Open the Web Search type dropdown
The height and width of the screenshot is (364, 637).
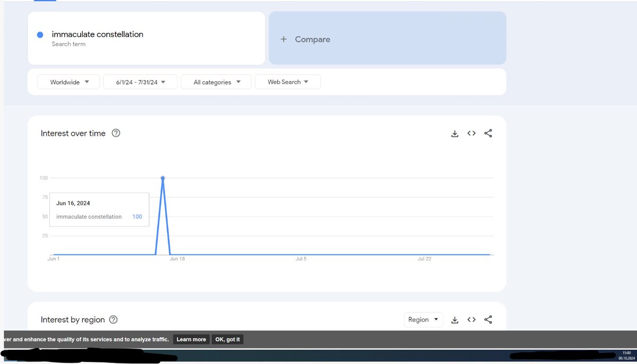click(x=288, y=82)
